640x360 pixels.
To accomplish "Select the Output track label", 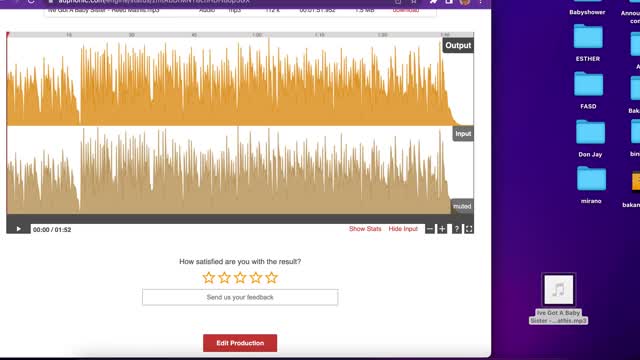I will click(x=458, y=45).
